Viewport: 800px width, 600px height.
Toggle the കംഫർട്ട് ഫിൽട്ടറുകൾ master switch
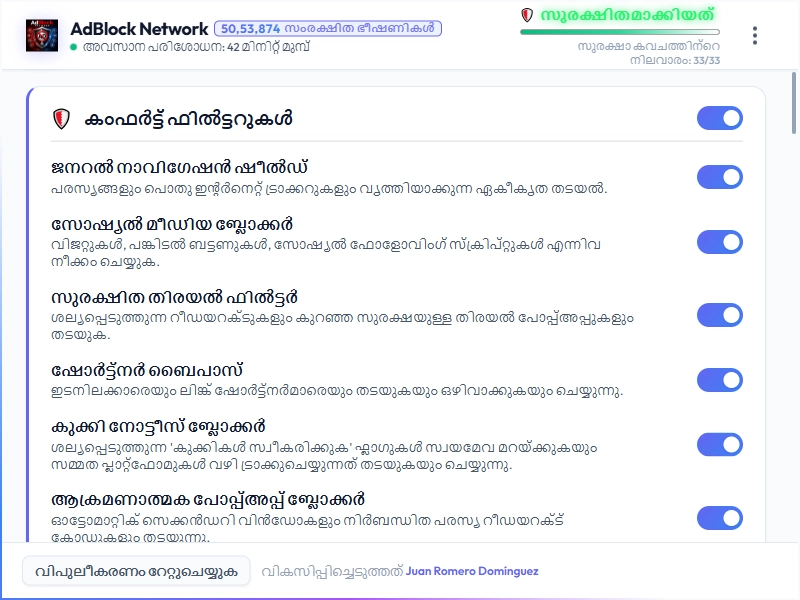(x=719, y=118)
